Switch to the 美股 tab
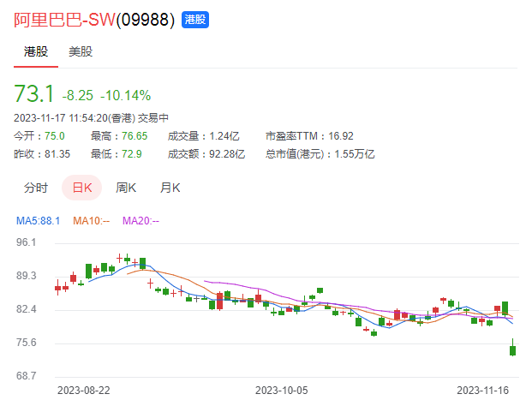Image resolution: width=532 pixels, height=412 pixels. [x=81, y=52]
